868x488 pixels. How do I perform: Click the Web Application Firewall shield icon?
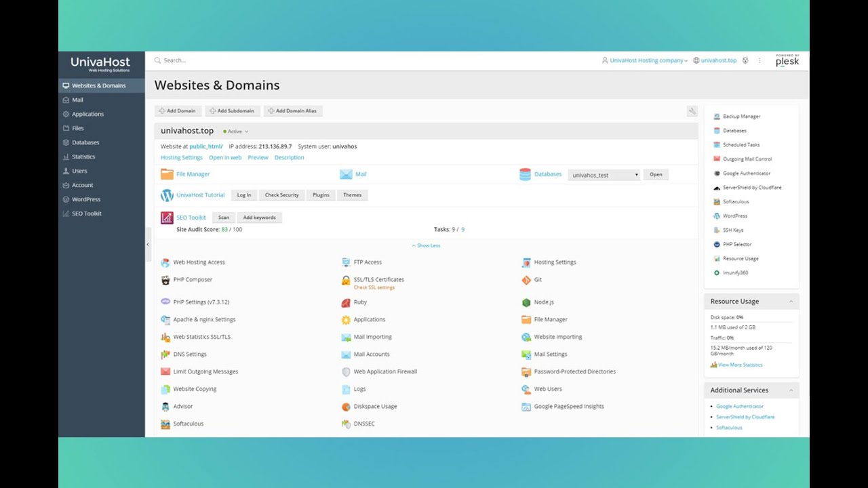[x=346, y=372]
